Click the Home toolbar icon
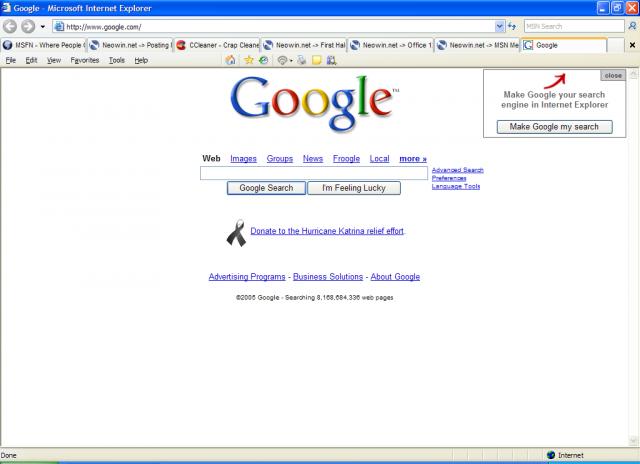Screen dimensions: 640x464 point(231,60)
